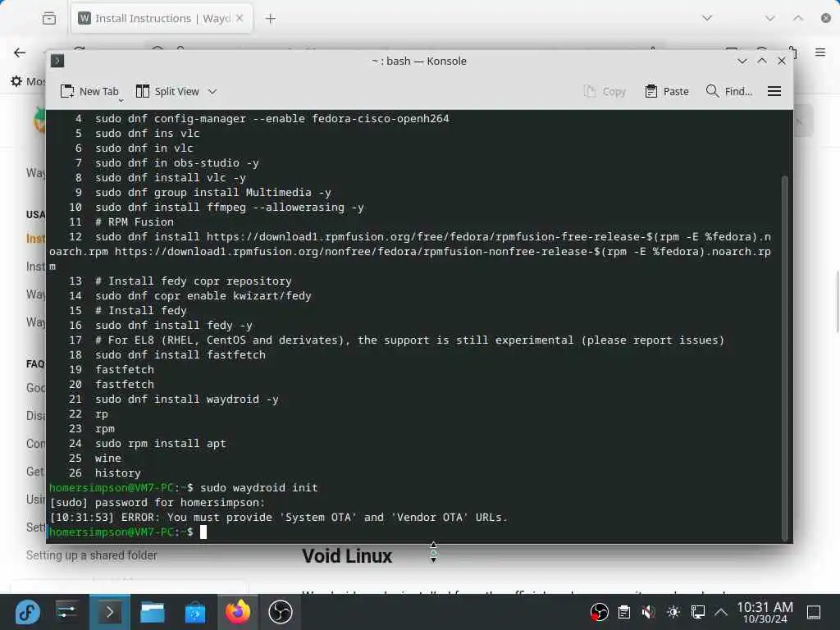Switch to Konsole in the taskbar
The height and width of the screenshot is (630, 840).
pyautogui.click(x=109, y=612)
